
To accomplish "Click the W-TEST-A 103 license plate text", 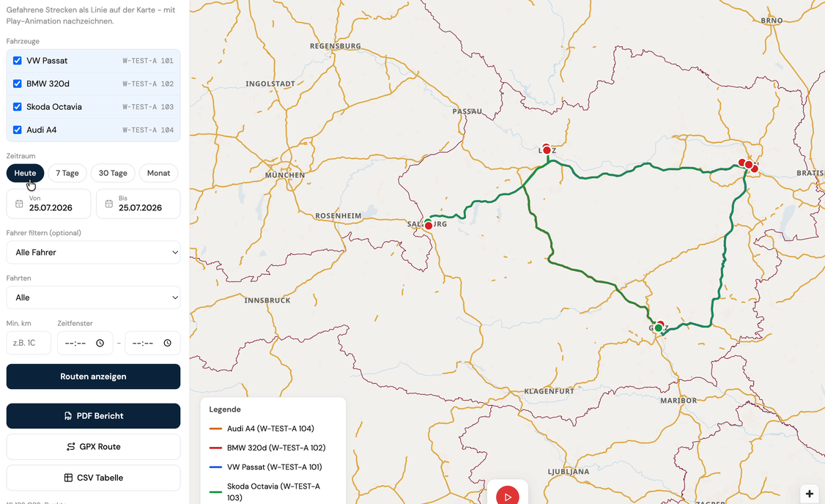I will pyautogui.click(x=148, y=107).
